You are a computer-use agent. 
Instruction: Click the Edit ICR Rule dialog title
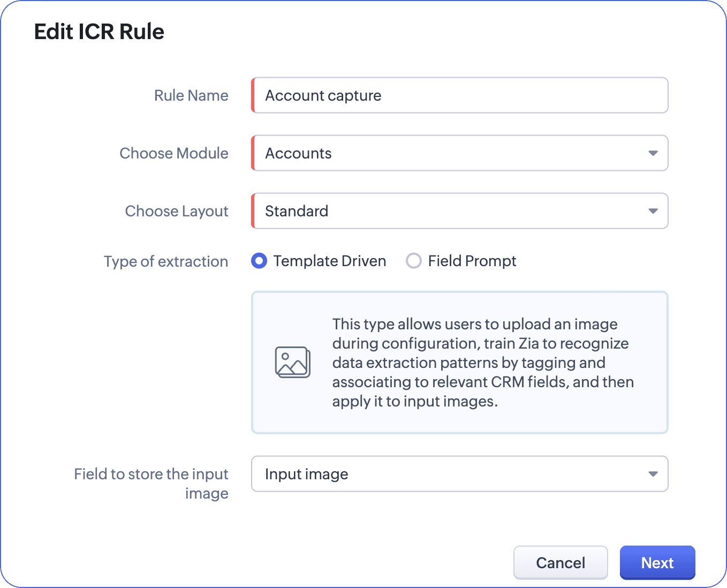(99, 32)
